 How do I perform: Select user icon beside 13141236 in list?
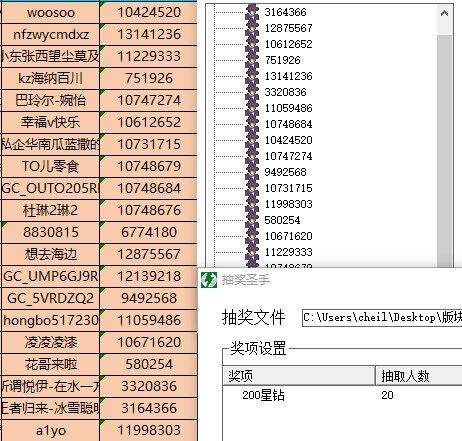coord(252,76)
